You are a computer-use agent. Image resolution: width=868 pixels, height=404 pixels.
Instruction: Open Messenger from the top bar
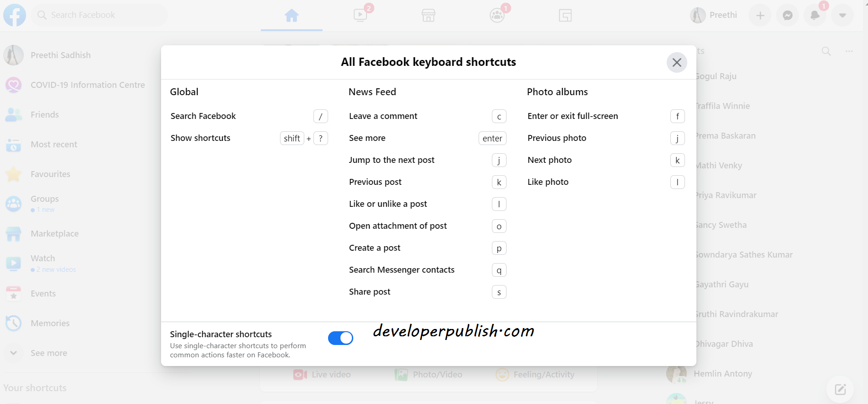(x=787, y=15)
